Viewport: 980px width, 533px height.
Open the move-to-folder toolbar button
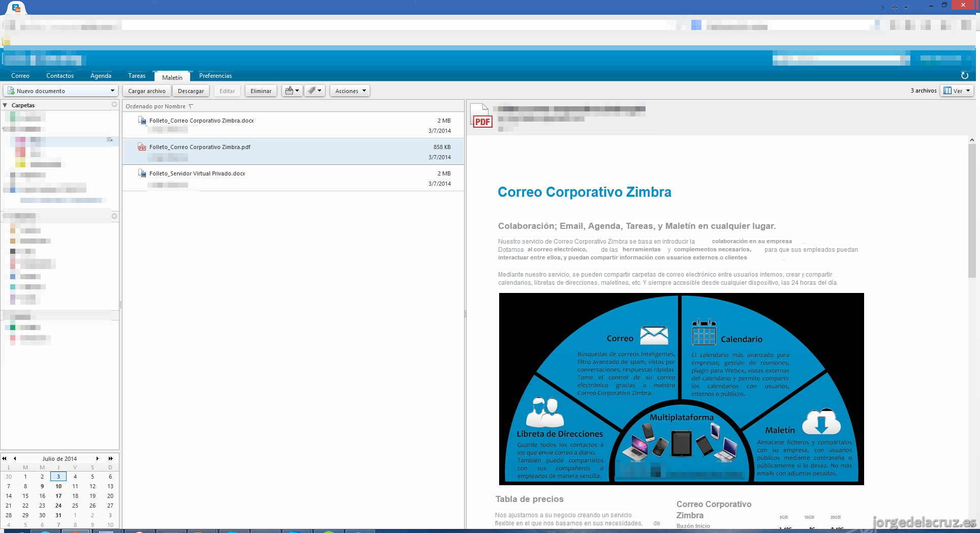point(292,91)
